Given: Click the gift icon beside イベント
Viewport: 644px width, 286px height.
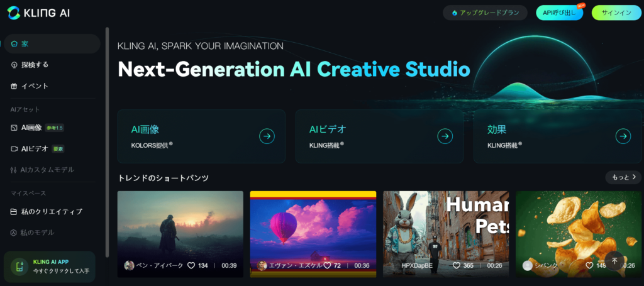Looking at the screenshot, I should 14,86.
